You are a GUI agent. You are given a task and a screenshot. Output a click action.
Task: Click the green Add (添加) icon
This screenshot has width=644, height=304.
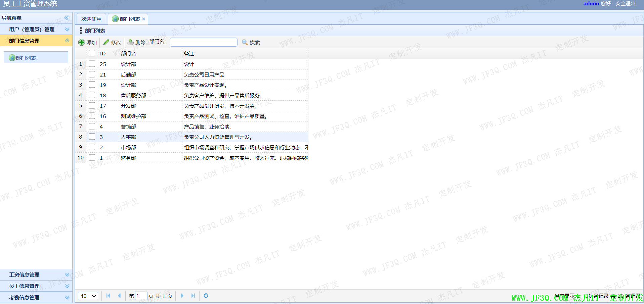pos(82,42)
